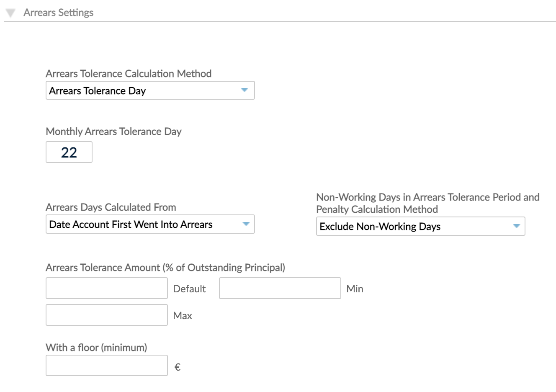Click the Arrears Tolerance Amount percentage label
The image size is (556, 392).
165,268
